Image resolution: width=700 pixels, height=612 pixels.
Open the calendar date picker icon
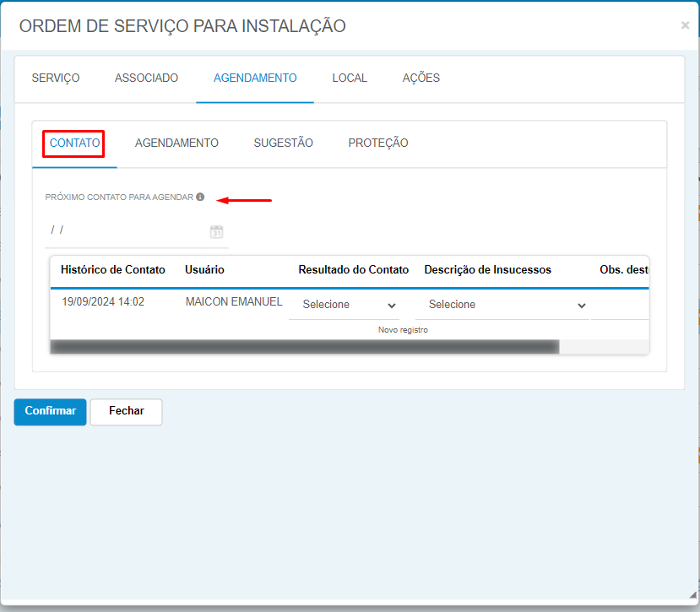(x=216, y=231)
